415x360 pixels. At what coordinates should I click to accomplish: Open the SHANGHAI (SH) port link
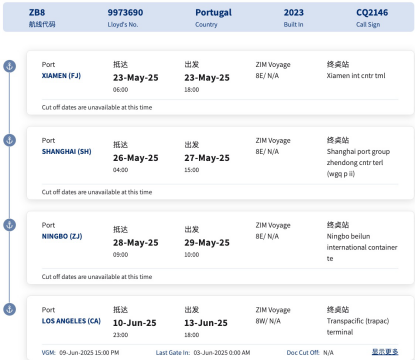(x=66, y=152)
